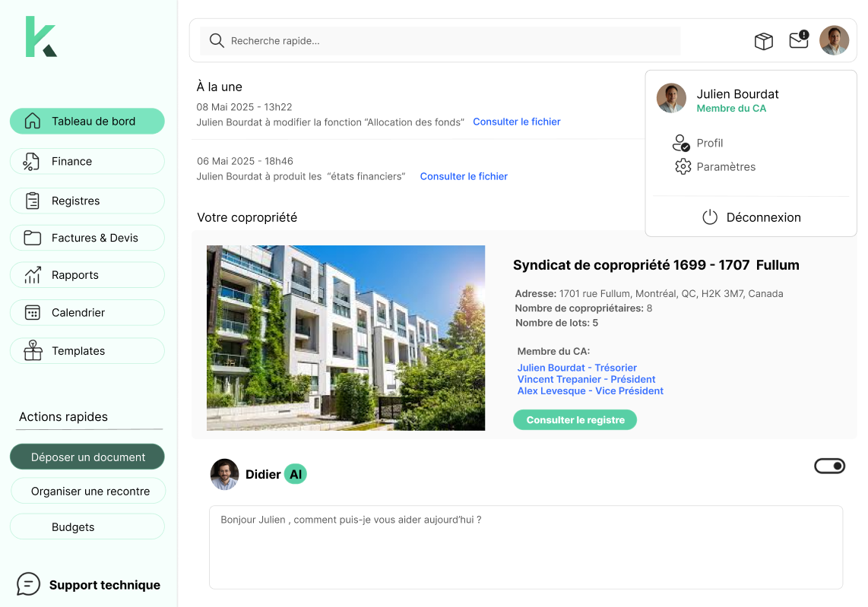This screenshot has width=868, height=607.
Task: Click the copropriété building photo
Action: click(x=345, y=338)
